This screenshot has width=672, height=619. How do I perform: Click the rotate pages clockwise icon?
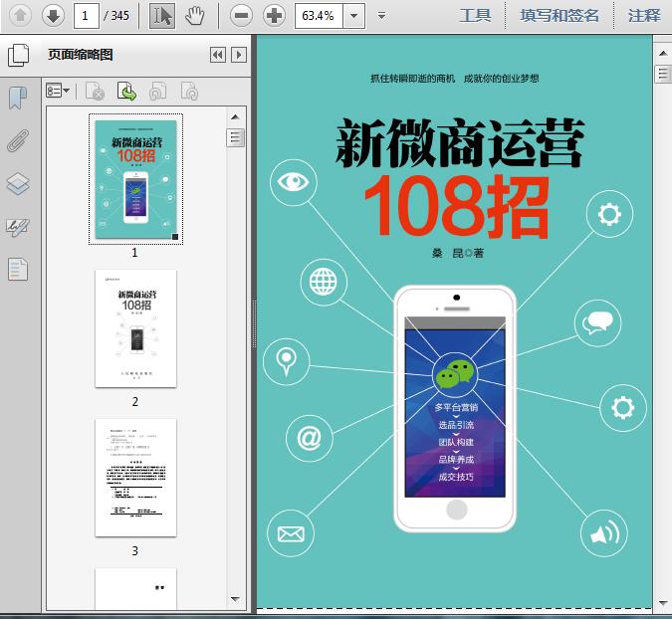pyautogui.click(x=189, y=91)
